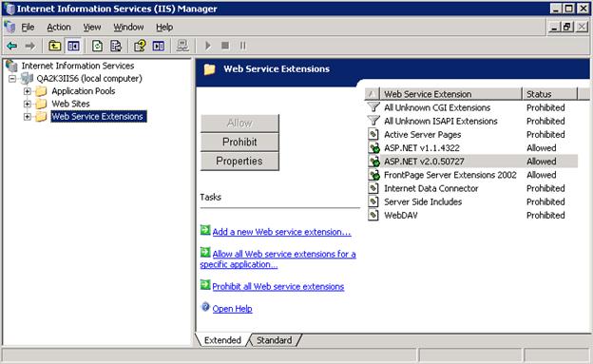Click the WebDAV extension icon
The width and height of the screenshot is (593, 364).
coord(373,216)
